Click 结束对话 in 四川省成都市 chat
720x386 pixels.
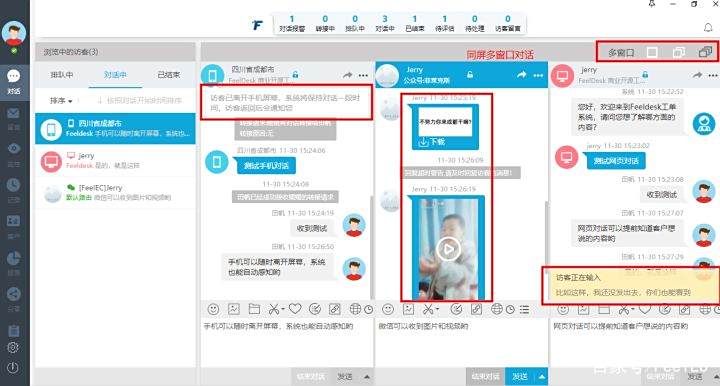pyautogui.click(x=311, y=377)
